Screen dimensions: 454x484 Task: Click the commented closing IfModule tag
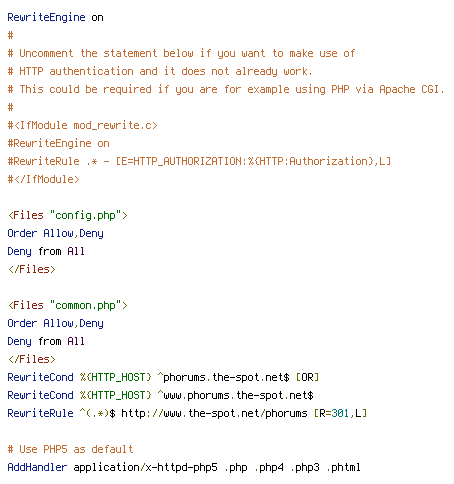click(x=44, y=179)
